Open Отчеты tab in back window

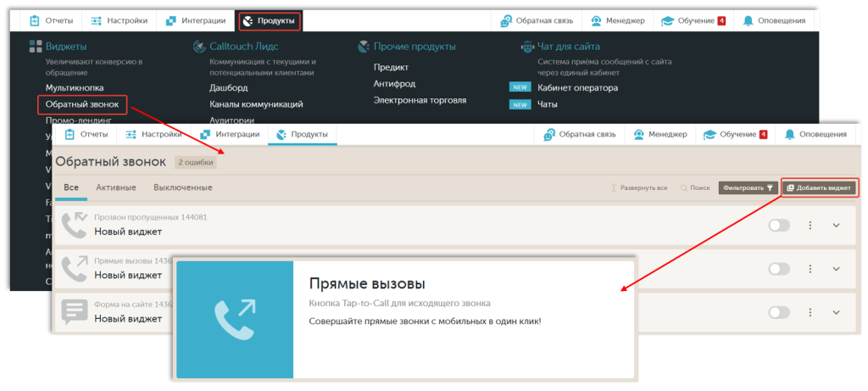pos(51,21)
